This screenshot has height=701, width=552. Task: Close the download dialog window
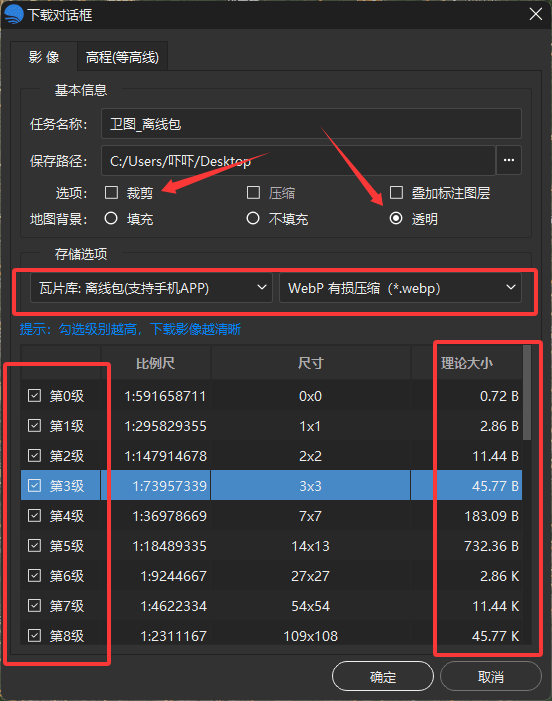coord(535,14)
